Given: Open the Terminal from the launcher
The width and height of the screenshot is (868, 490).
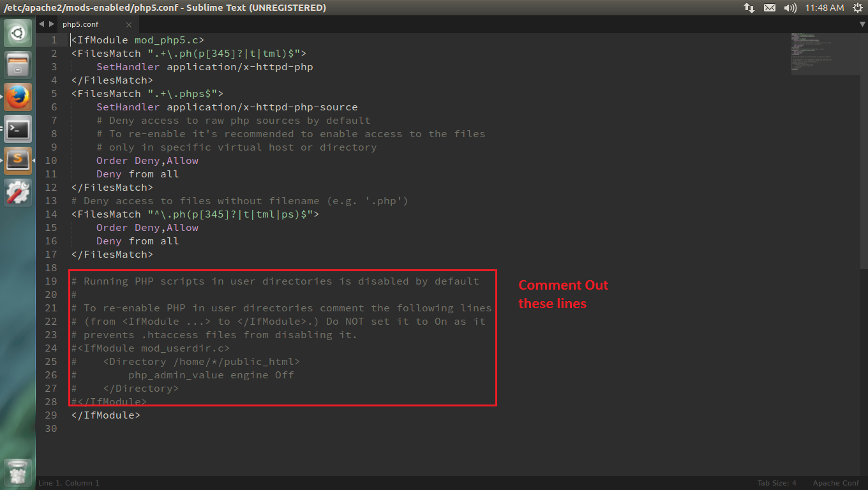Looking at the screenshot, I should click(18, 129).
